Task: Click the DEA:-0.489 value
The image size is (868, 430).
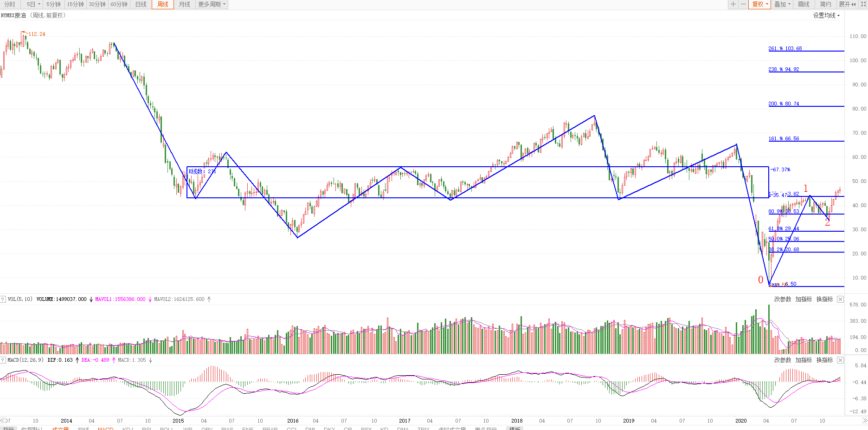Action: coord(96,360)
